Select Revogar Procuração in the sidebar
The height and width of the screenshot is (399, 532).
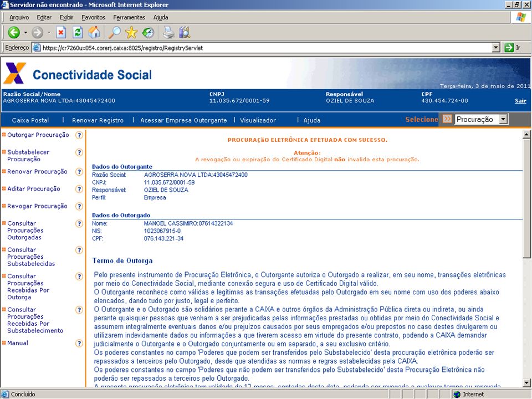click(x=37, y=206)
